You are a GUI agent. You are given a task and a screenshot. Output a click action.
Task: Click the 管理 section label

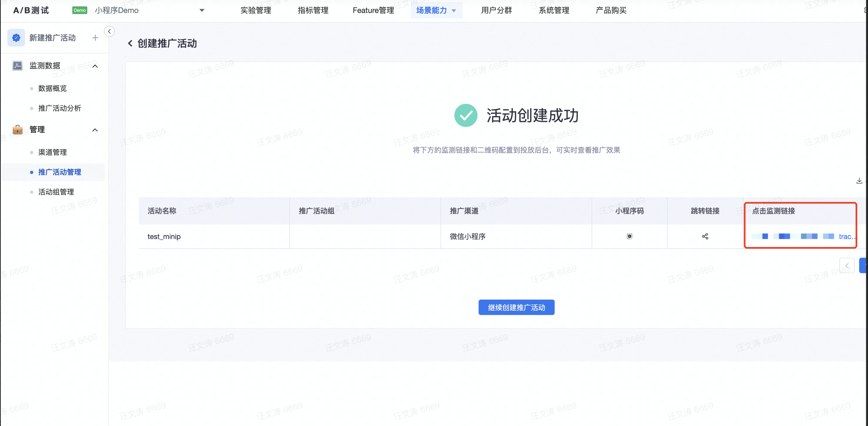pyautogui.click(x=37, y=130)
